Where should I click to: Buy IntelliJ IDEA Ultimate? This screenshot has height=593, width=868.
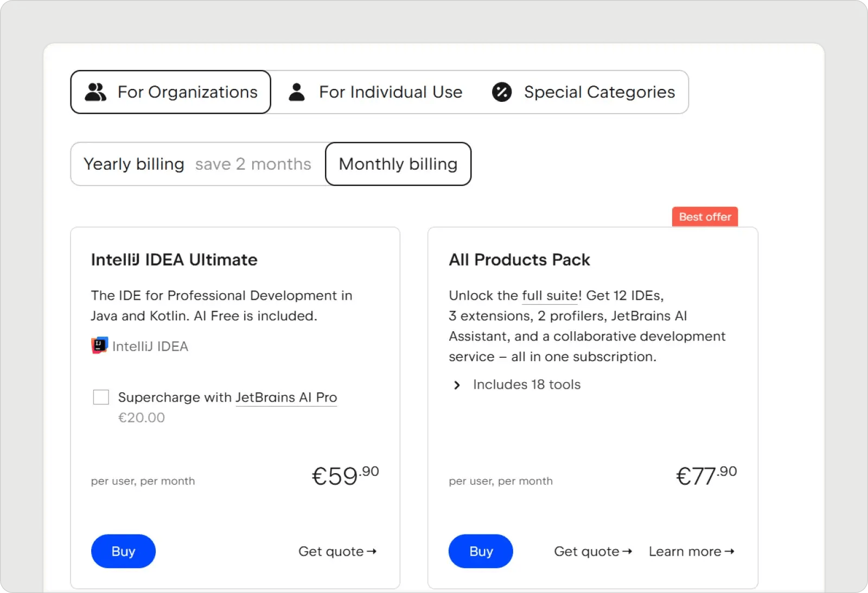123,551
